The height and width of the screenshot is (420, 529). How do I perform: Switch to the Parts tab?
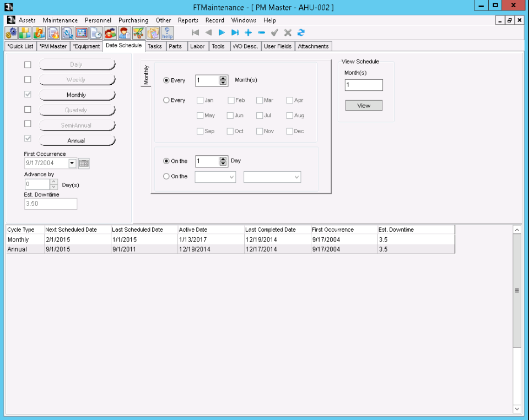click(x=175, y=46)
